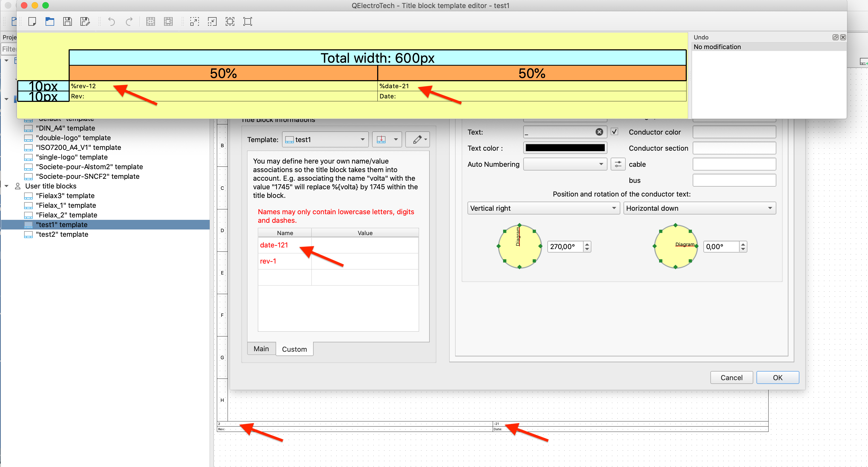Collapse the User title blocks tree node
Image resolution: width=868 pixels, height=467 pixels.
(x=6, y=186)
